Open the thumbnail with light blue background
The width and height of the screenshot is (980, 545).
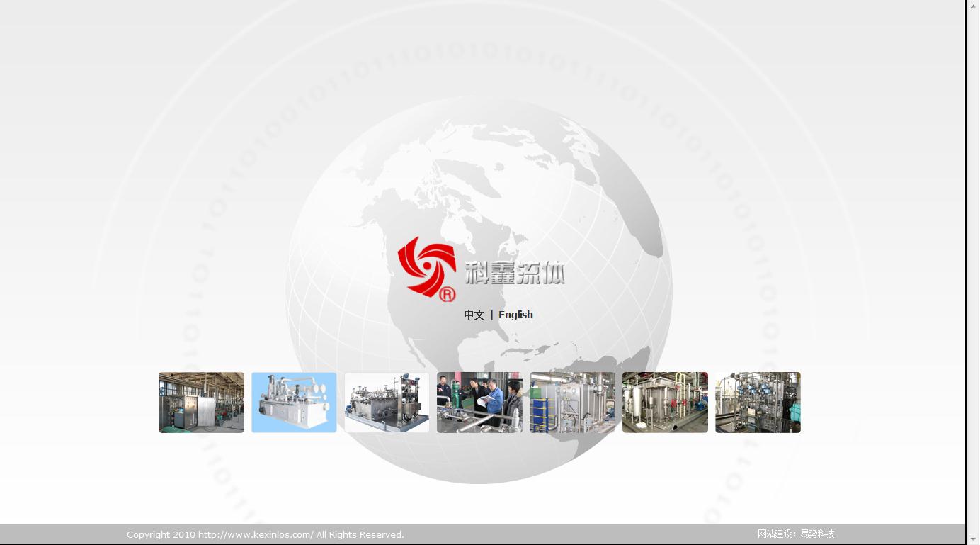[x=294, y=403]
